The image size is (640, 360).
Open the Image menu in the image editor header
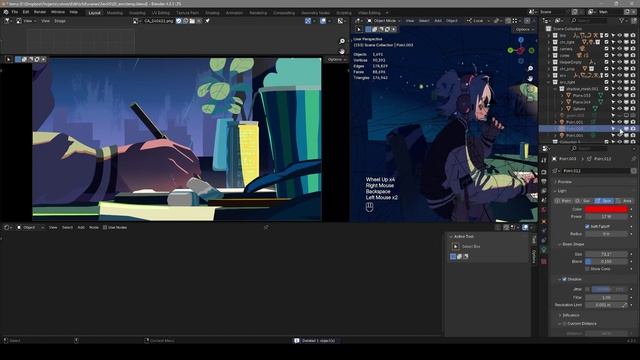pos(60,21)
